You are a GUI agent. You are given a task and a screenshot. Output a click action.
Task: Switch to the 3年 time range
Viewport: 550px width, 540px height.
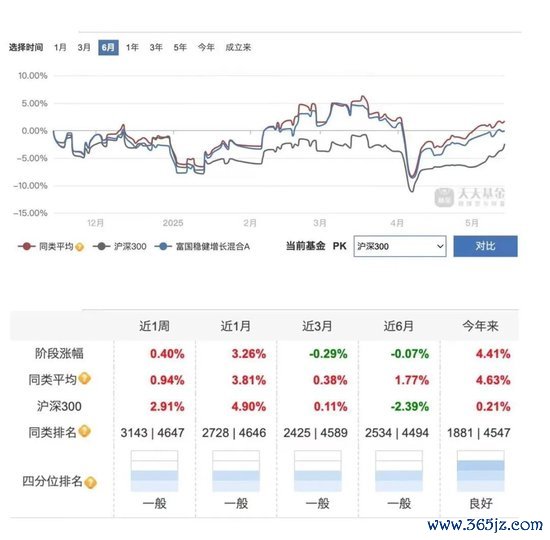click(156, 47)
